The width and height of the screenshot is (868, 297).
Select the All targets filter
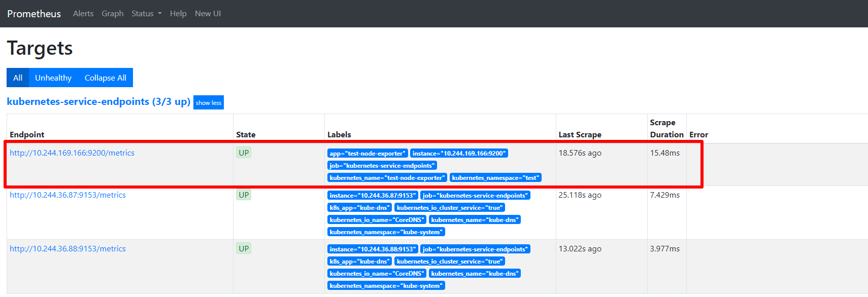pos(18,78)
